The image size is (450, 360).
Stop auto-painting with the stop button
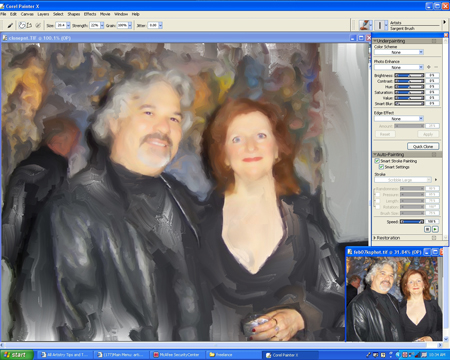point(427,229)
